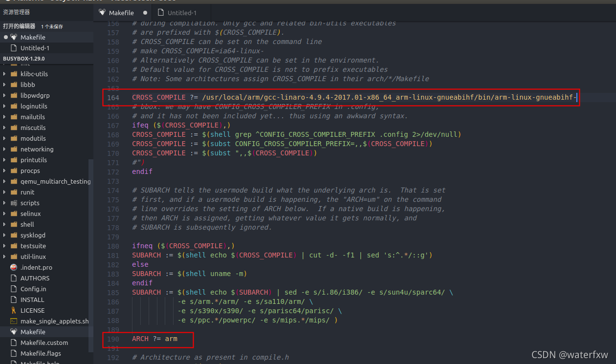616x364 pixels.
Task: Click the shell folder icon
Action: tap(14, 224)
